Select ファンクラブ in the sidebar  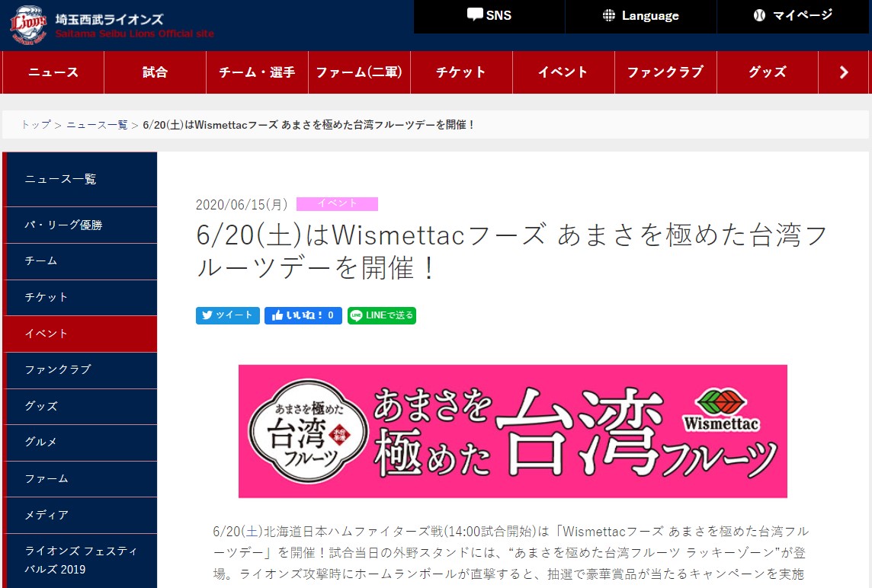click(x=80, y=369)
